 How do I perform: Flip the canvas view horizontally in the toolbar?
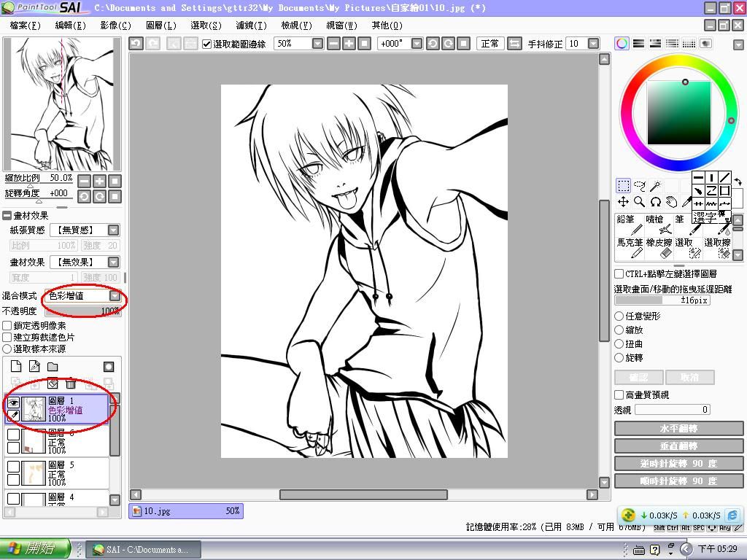(x=514, y=44)
